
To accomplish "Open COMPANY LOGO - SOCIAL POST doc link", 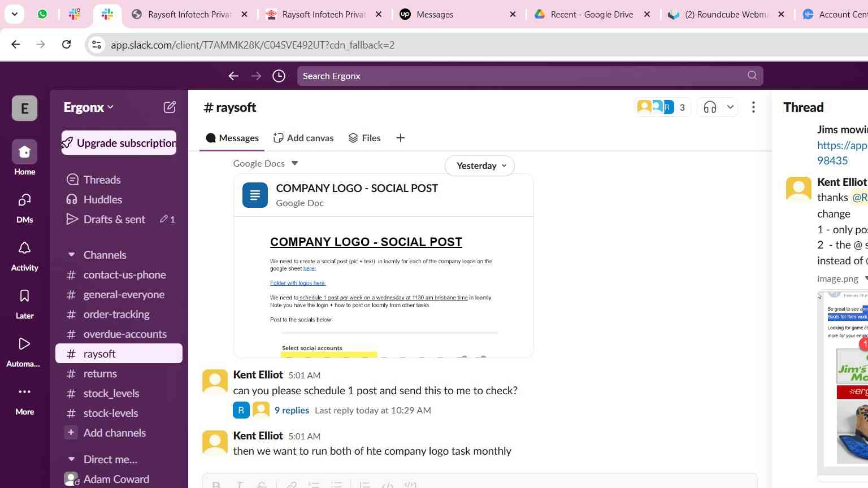I will click(x=357, y=188).
